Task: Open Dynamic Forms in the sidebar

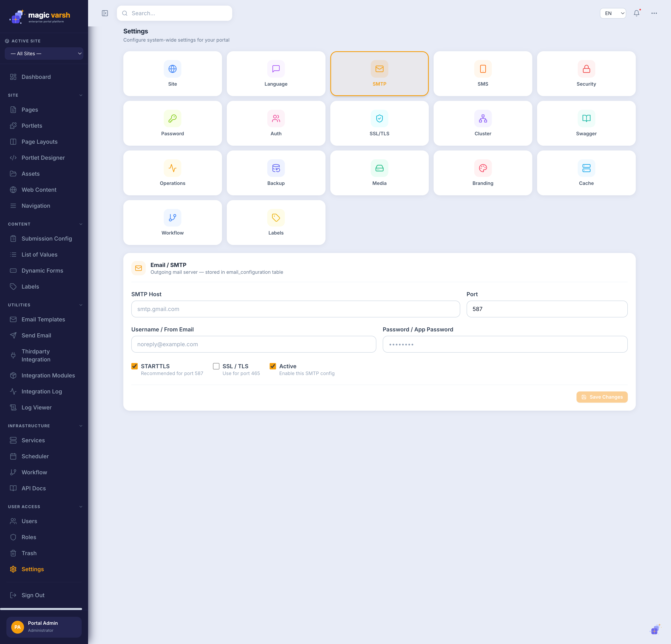Action: coord(44,271)
